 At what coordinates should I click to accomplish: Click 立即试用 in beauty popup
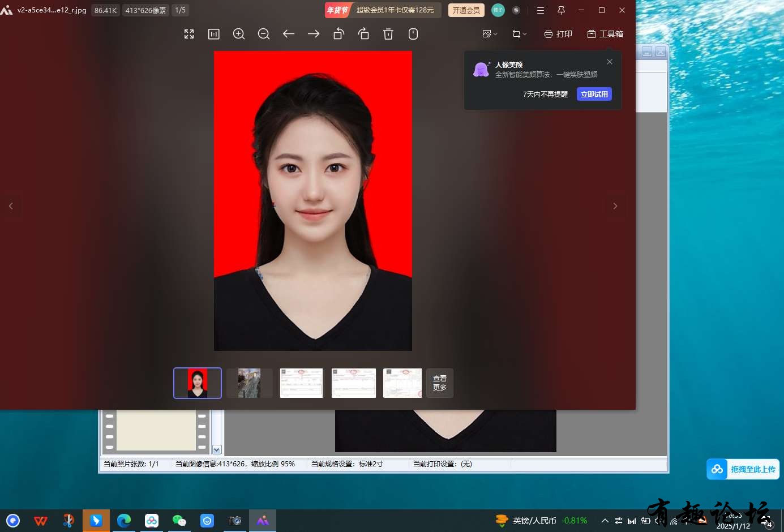(594, 95)
